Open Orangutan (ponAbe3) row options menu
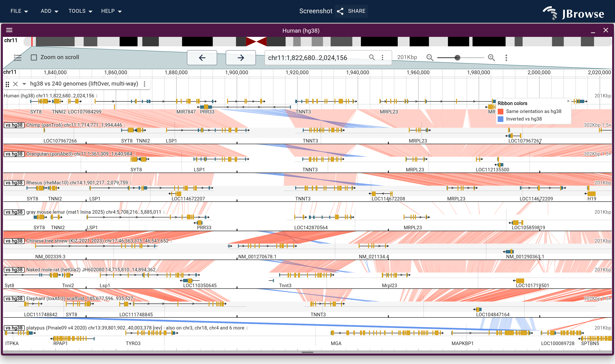Image resolution: width=615 pixels, height=364 pixels. pyautogui.click(x=135, y=154)
